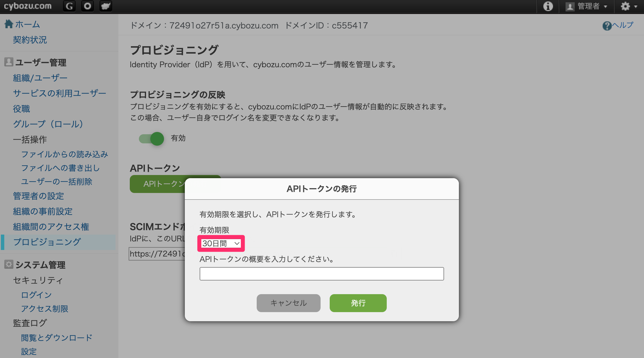The image size is (644, 358).
Task: Click the cybozu.com logo
Action: pos(28,6)
